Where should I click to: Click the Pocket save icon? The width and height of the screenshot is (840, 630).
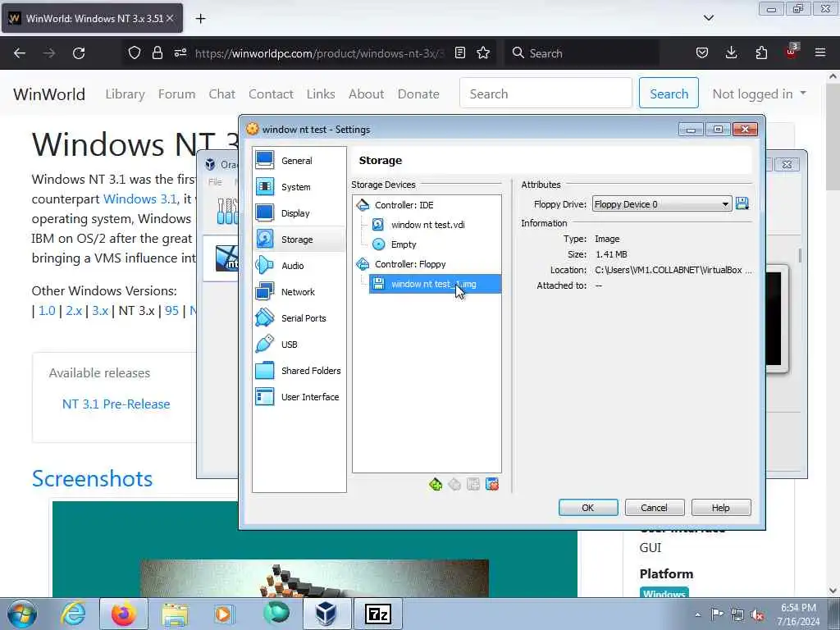(702, 53)
